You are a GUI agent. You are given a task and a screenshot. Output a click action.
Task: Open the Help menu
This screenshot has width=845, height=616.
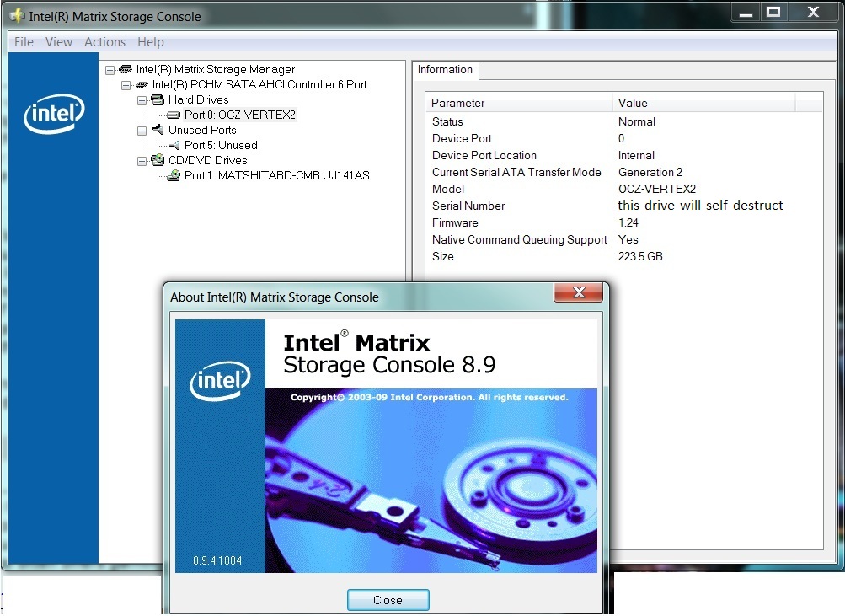(150, 42)
